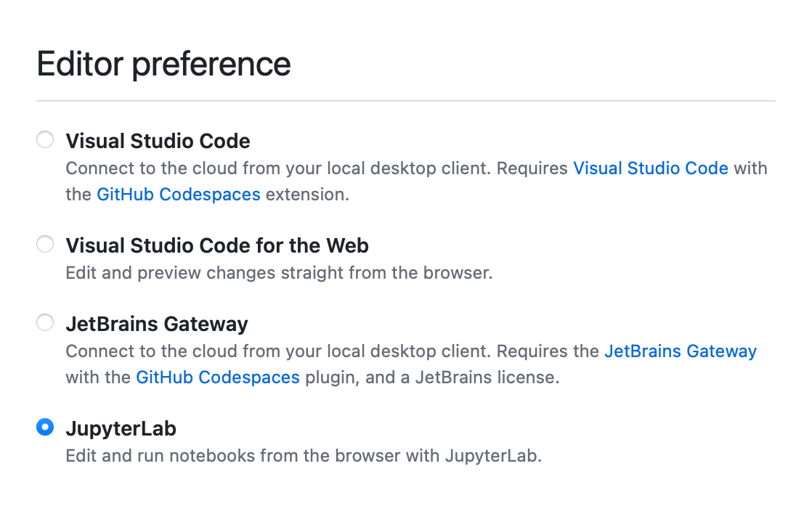
Task: Click the selected JupyterLab radio button
Action: pyautogui.click(x=45, y=427)
